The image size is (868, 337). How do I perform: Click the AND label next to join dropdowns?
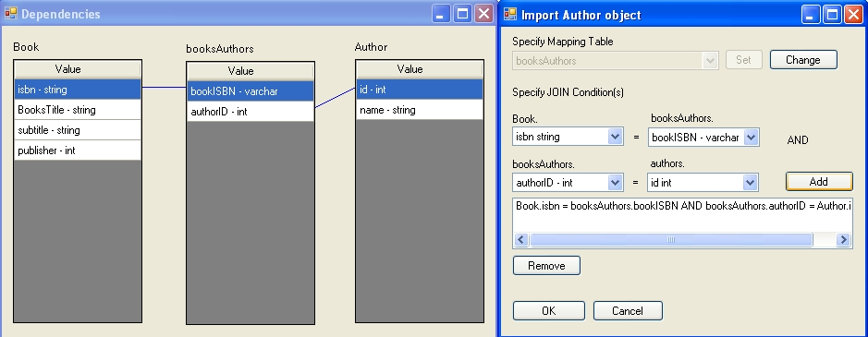point(798,140)
